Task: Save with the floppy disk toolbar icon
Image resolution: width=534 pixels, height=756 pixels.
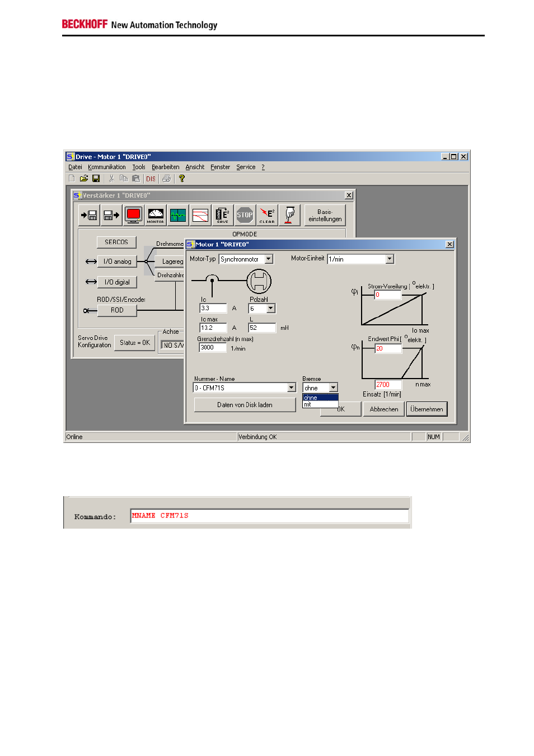Action: 96,179
